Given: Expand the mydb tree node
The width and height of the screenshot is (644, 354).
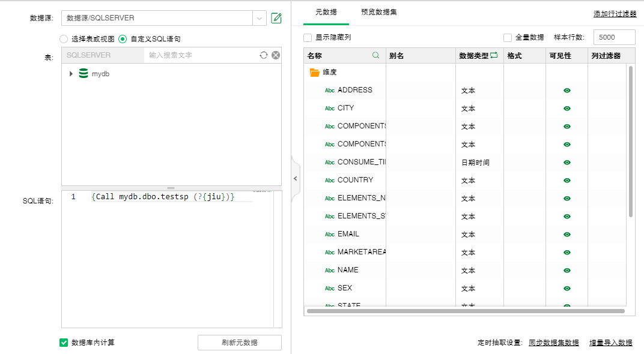Looking at the screenshot, I should [71, 74].
